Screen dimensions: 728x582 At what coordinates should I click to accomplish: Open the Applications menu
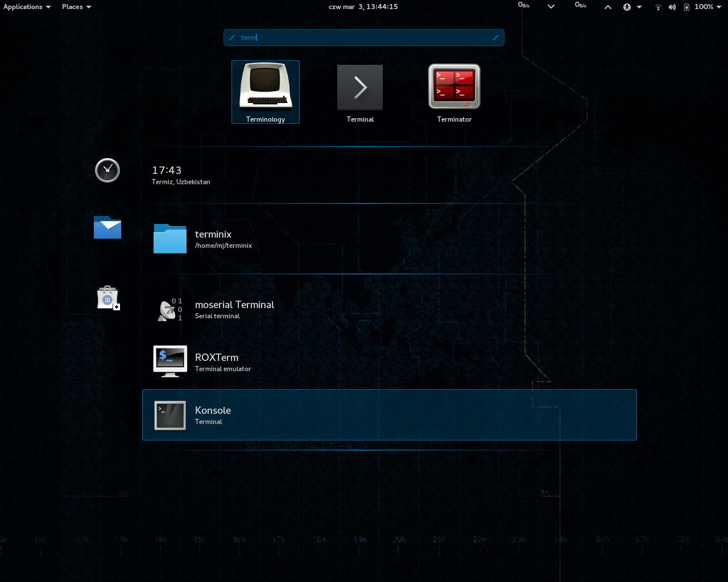pyautogui.click(x=27, y=7)
